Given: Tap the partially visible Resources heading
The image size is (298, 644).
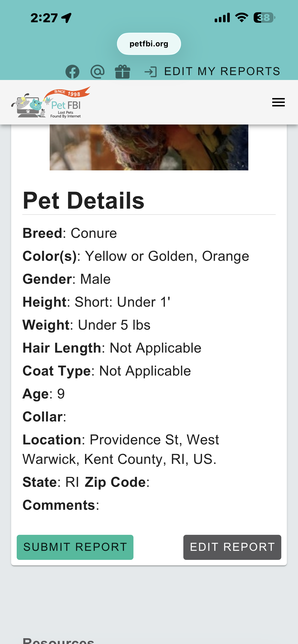Looking at the screenshot, I should pyautogui.click(x=58, y=641).
